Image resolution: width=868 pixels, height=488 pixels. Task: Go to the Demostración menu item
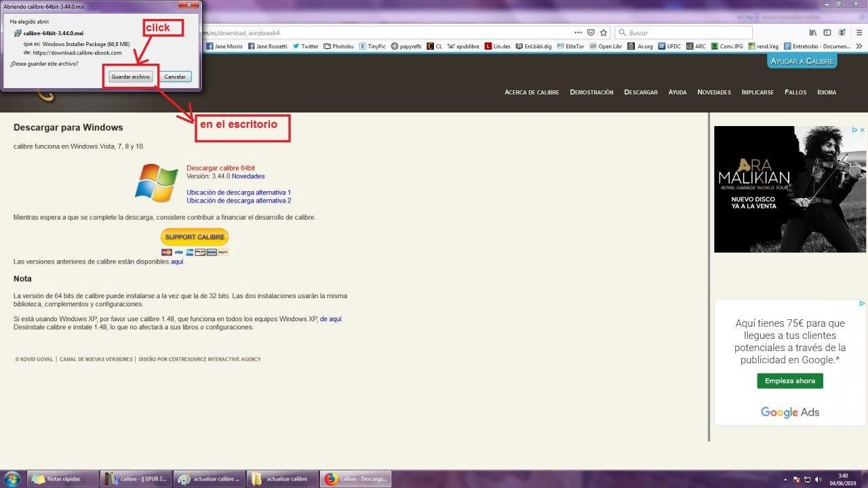point(591,92)
